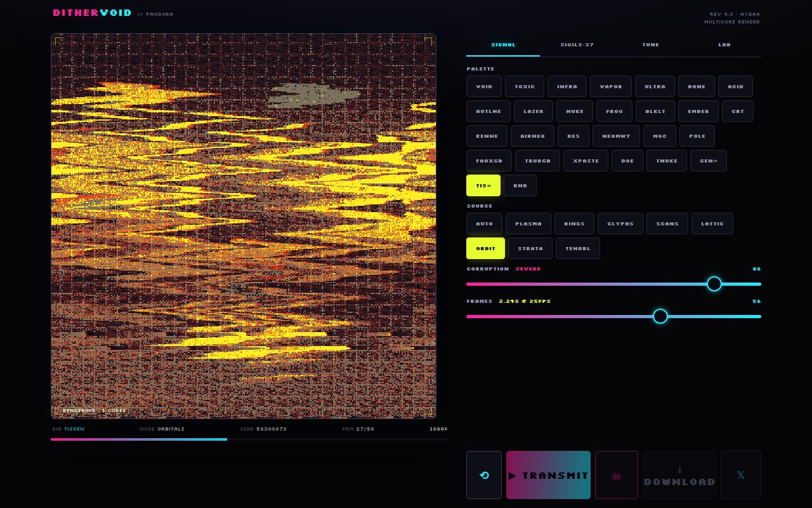Go to the TUNE tab
The width and height of the screenshot is (812, 508).
click(651, 45)
